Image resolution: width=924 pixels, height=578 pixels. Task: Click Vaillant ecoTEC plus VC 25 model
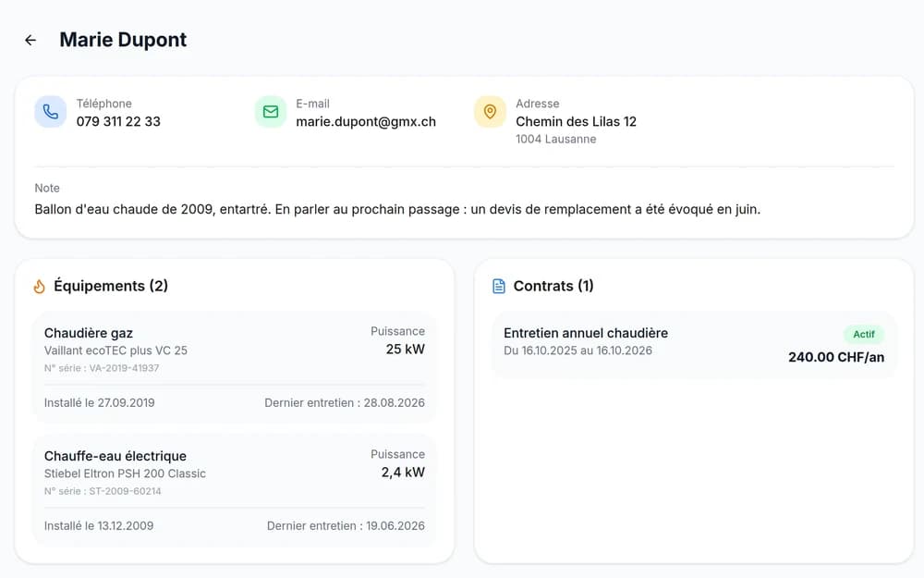115,350
